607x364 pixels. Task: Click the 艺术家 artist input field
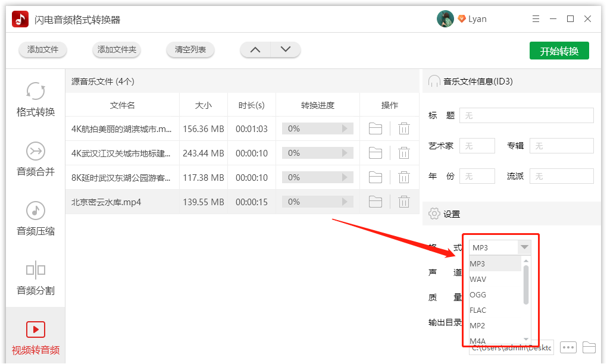coord(477,146)
